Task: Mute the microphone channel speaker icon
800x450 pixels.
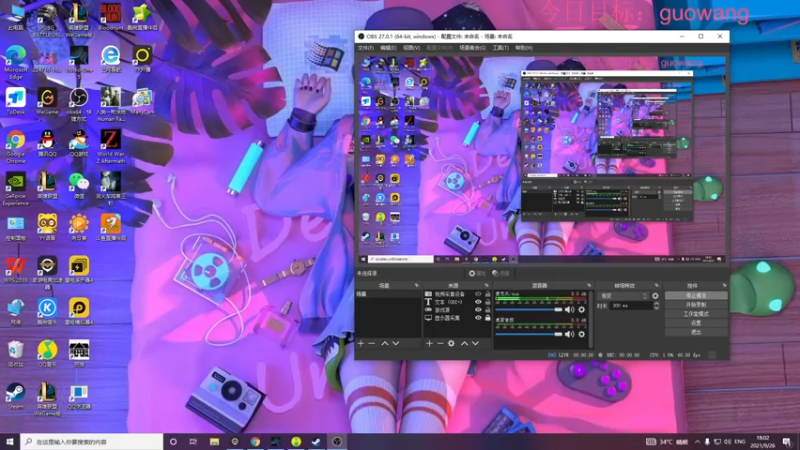Action: click(569, 309)
